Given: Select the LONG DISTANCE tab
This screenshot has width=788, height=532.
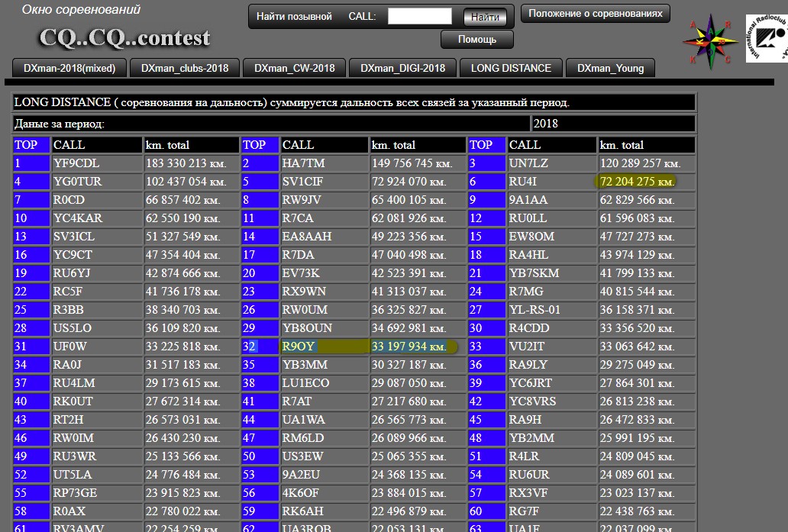Looking at the screenshot, I should pos(511,68).
